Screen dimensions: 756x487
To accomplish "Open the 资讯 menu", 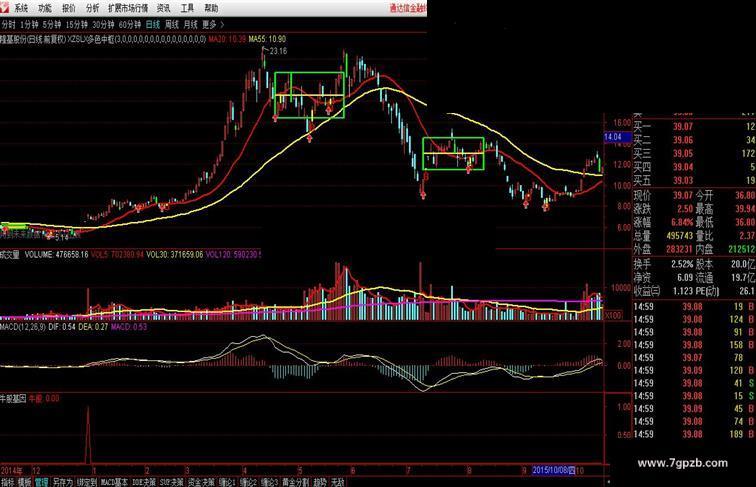I will pos(163,8).
